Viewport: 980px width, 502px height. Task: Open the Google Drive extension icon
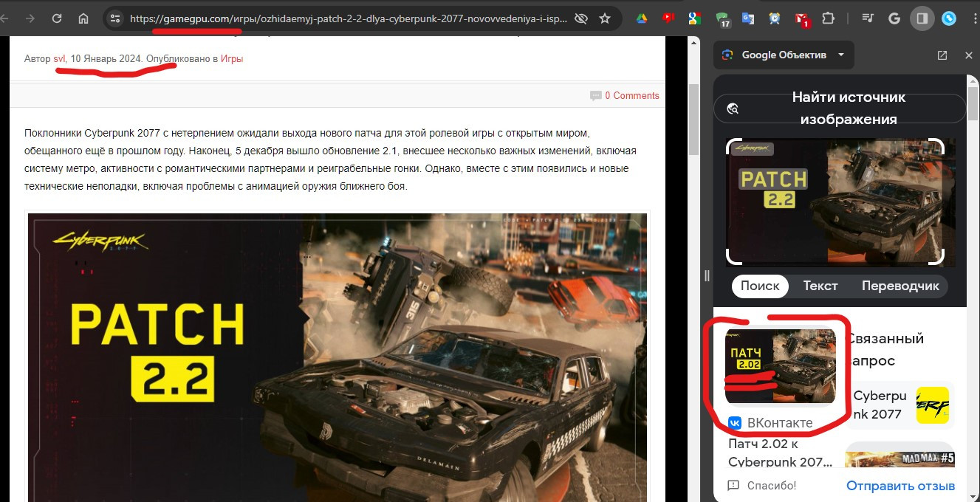point(643,18)
